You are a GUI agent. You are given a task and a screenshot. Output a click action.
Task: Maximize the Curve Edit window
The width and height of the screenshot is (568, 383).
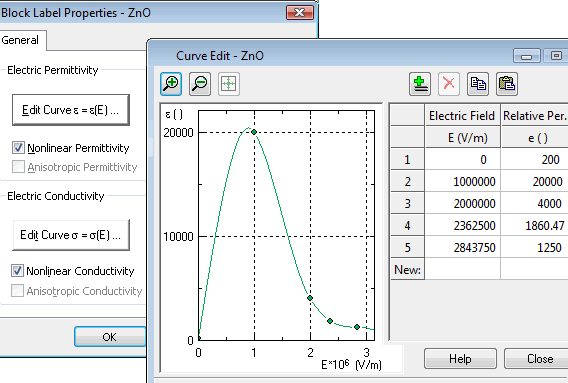[555, 56]
